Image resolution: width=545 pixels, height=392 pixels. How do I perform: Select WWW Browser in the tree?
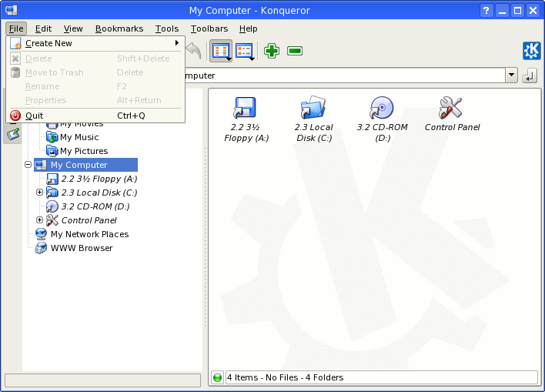(x=82, y=248)
